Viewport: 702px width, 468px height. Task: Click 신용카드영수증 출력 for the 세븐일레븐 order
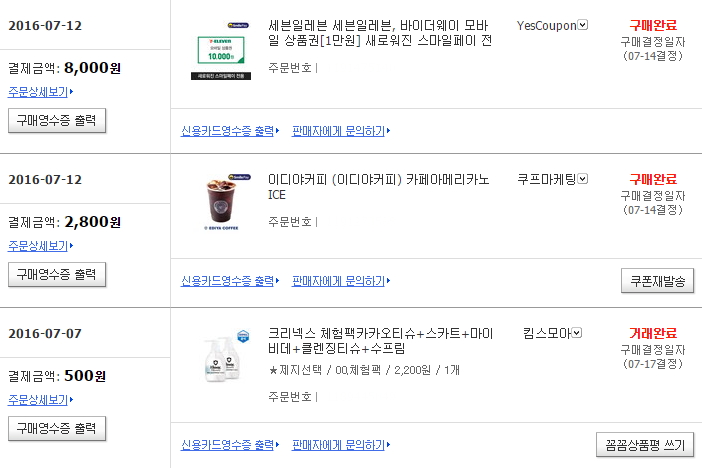[227, 131]
